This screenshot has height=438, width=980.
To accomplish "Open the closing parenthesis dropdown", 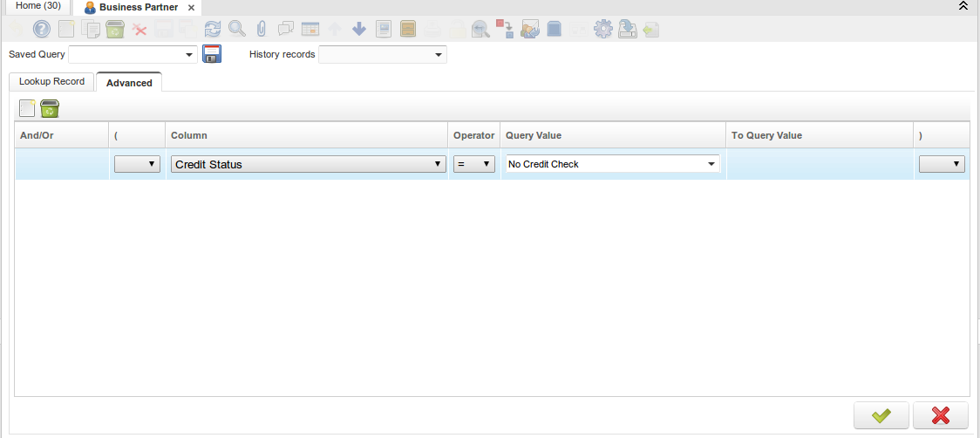I will click(x=942, y=164).
